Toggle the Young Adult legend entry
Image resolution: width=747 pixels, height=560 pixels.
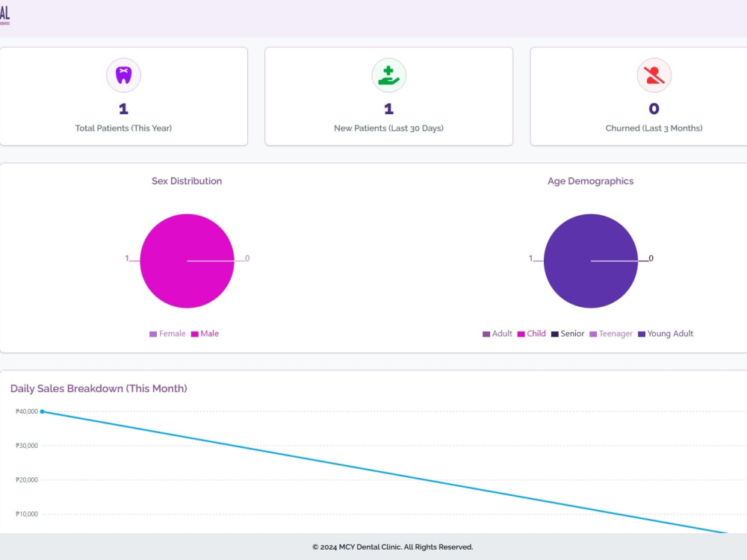click(666, 334)
